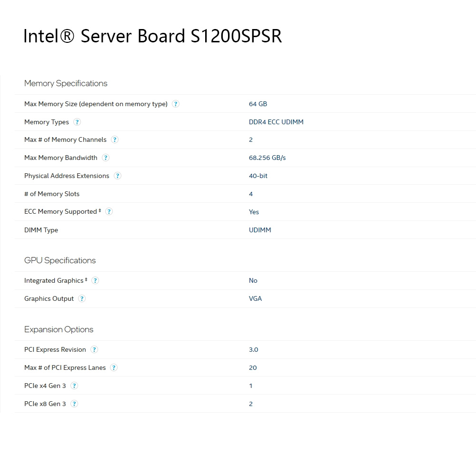The height and width of the screenshot is (476, 476).
Task: Click the 'PCI Express Revision' label
Action: pos(55,349)
